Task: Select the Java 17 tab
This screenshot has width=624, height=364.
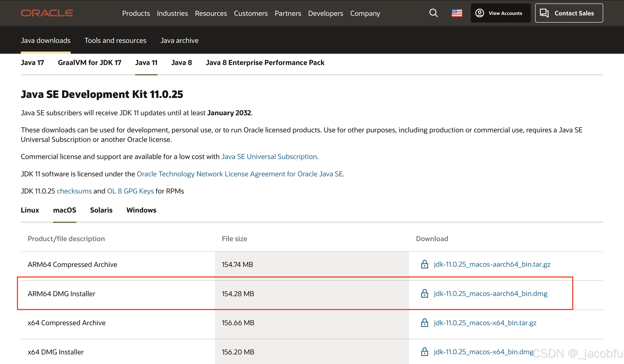Action: click(x=32, y=63)
